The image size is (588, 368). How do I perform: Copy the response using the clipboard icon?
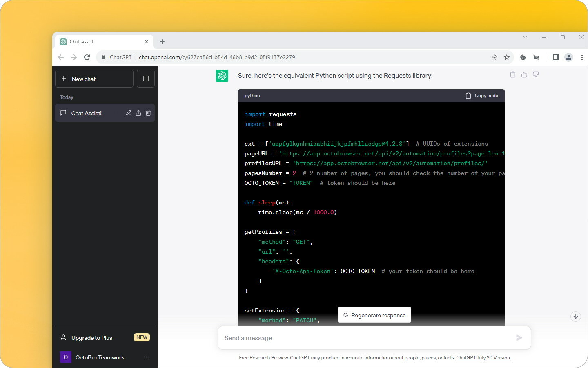[513, 74]
